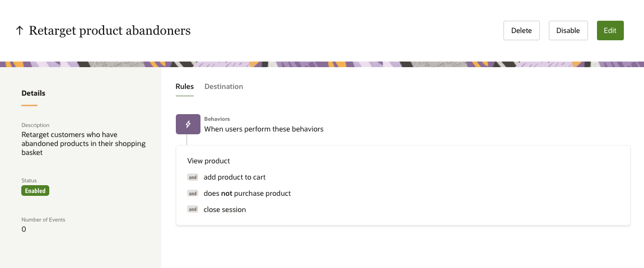This screenshot has width=644, height=268.
Task: Switch to the Rules tab
Action: pyautogui.click(x=185, y=87)
